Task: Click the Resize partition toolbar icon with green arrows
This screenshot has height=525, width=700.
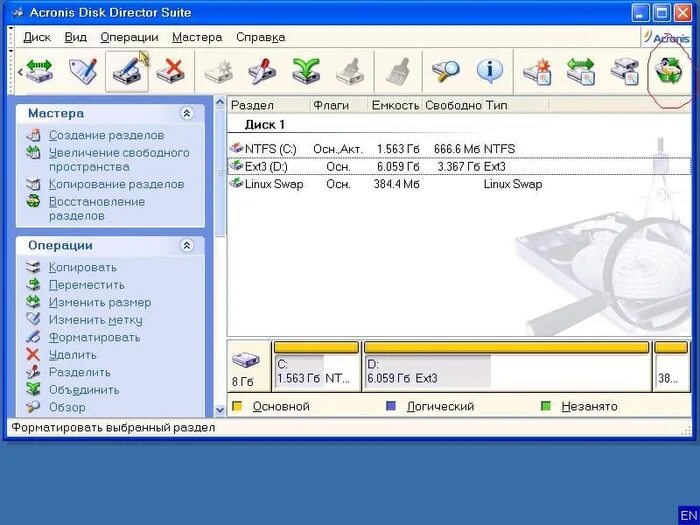Action: [x=39, y=71]
